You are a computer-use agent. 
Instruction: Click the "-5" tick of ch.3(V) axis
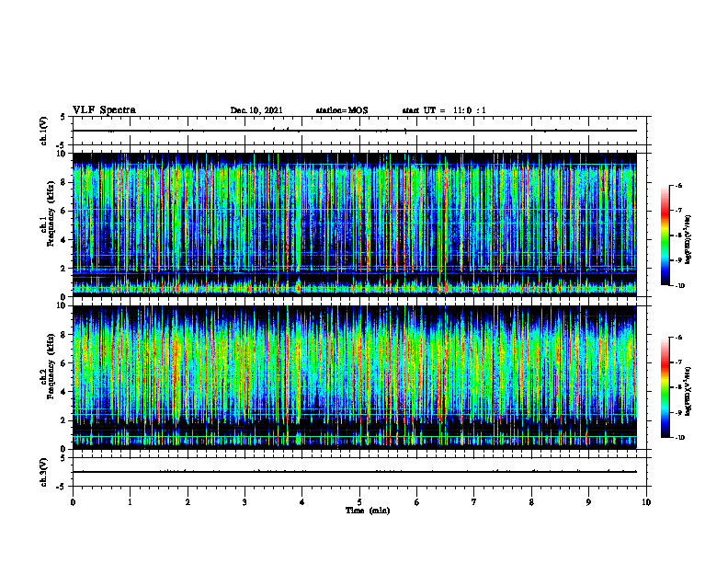click(61, 487)
